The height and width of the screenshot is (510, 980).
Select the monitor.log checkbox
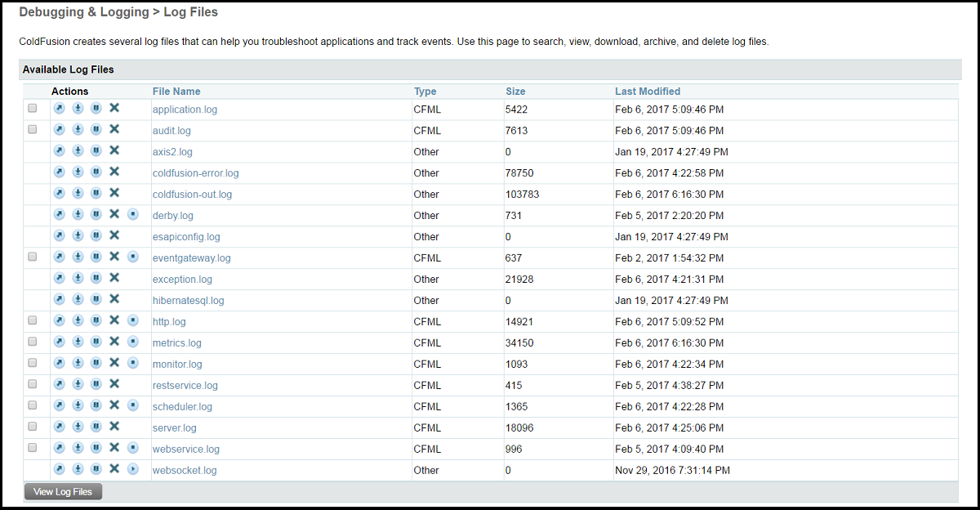tap(33, 363)
